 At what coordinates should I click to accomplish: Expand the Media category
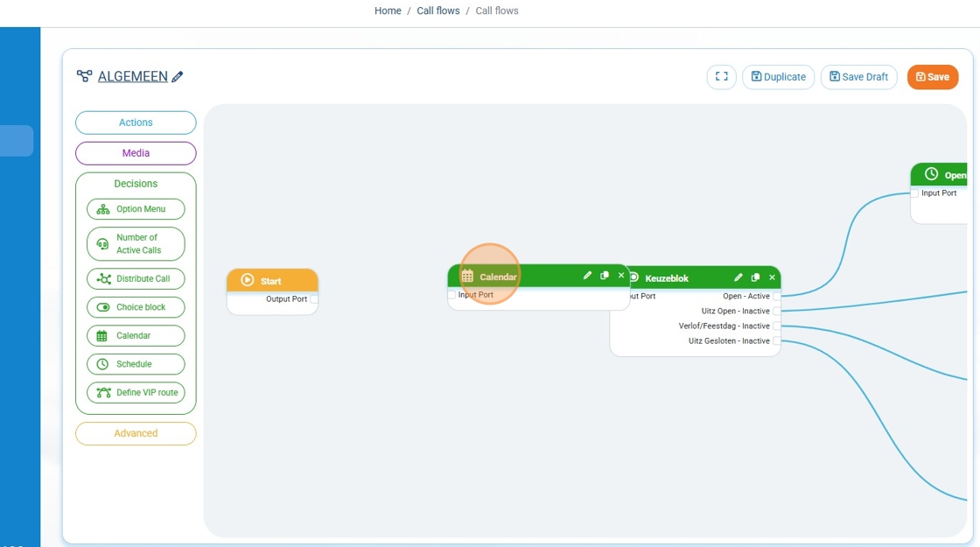point(136,153)
